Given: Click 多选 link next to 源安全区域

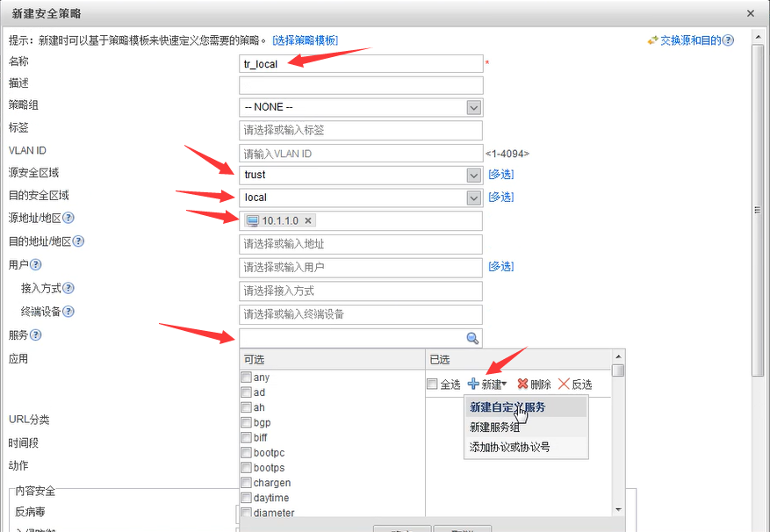Looking at the screenshot, I should [500, 175].
